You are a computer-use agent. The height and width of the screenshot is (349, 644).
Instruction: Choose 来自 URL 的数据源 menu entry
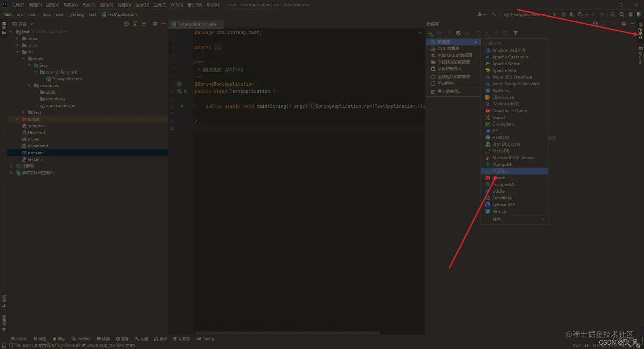click(x=453, y=55)
